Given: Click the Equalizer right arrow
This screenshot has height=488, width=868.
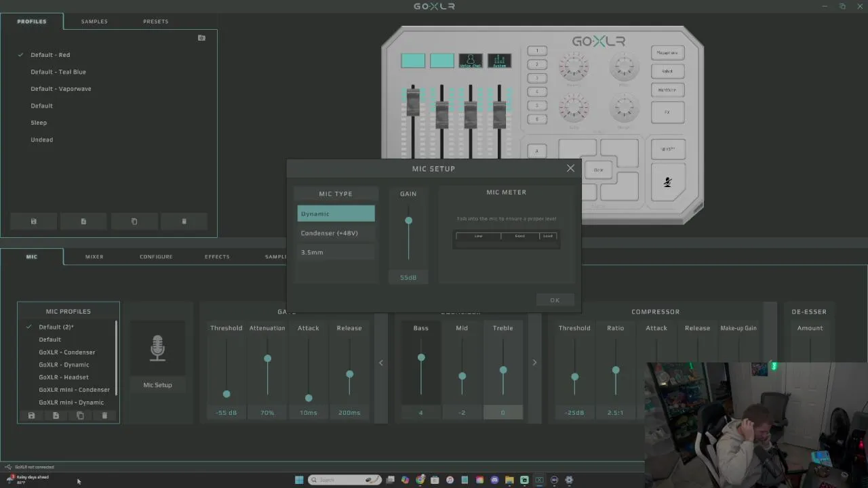Looking at the screenshot, I should click(534, 363).
